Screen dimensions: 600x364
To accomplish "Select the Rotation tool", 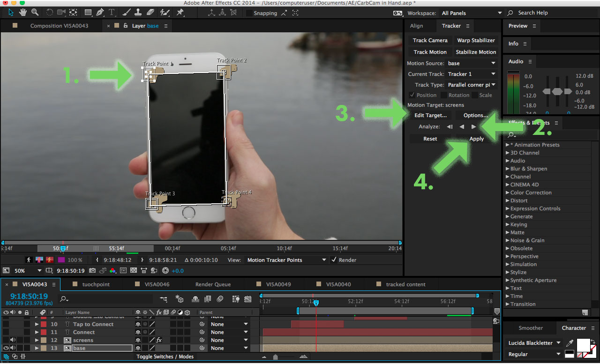I will click(50, 13).
